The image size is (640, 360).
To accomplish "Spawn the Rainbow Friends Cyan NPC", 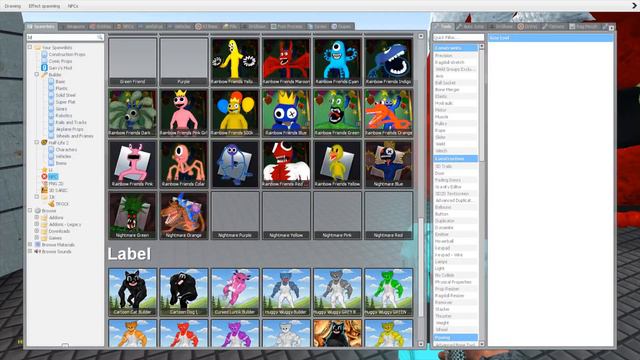I will pyautogui.click(x=337, y=62).
